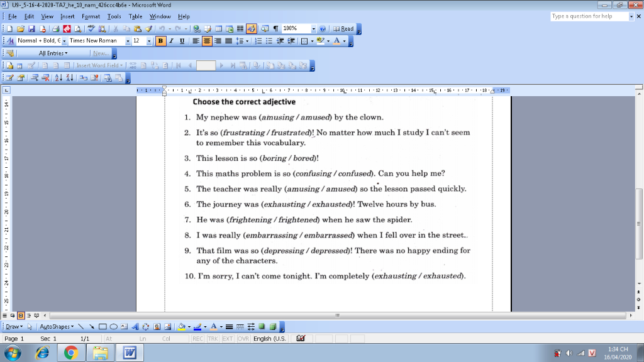Screen dimensions: 644x362
Task: Open the Table menu
Action: (x=135, y=16)
